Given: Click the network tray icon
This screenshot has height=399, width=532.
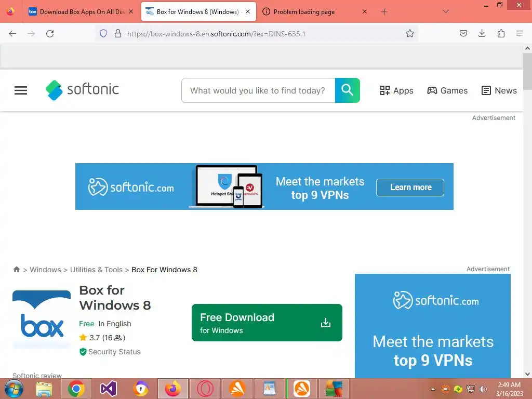Looking at the screenshot, I should 471,389.
